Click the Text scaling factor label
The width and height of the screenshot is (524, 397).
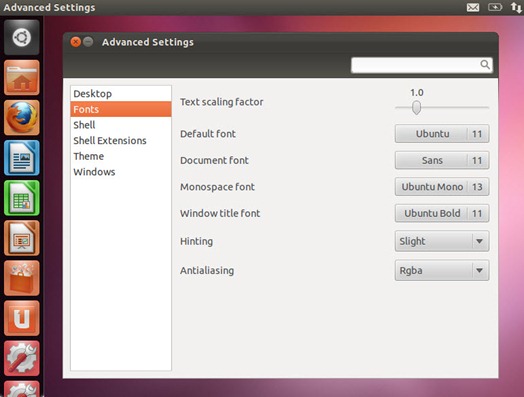[222, 102]
